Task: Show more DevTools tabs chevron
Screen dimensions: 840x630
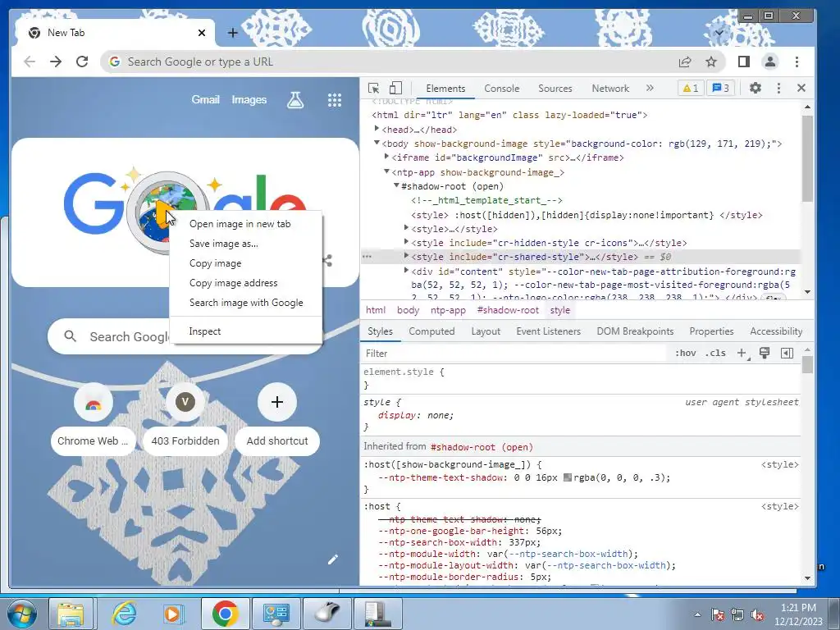Action: point(650,88)
